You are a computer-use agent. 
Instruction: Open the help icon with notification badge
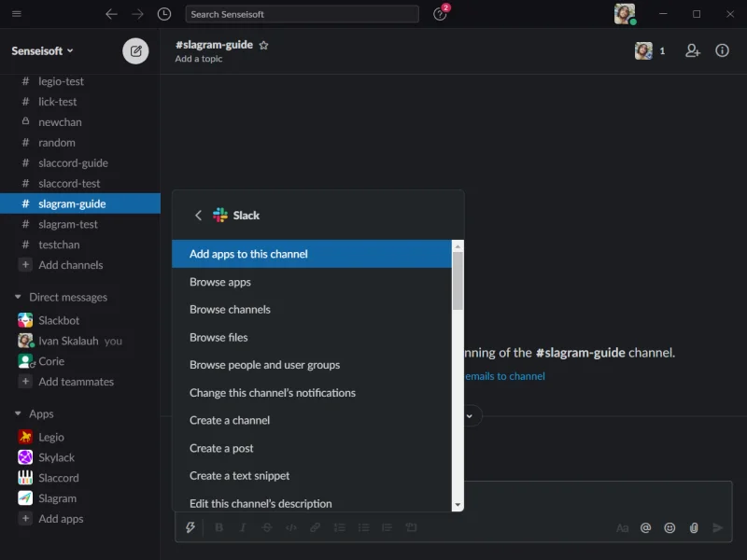coord(440,14)
